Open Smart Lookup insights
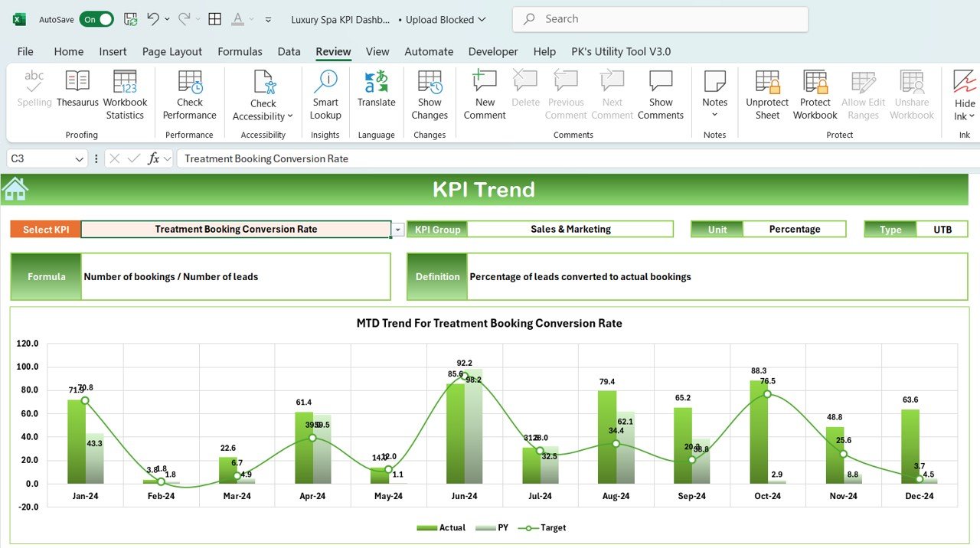This screenshot has height=548, width=980. pyautogui.click(x=325, y=95)
